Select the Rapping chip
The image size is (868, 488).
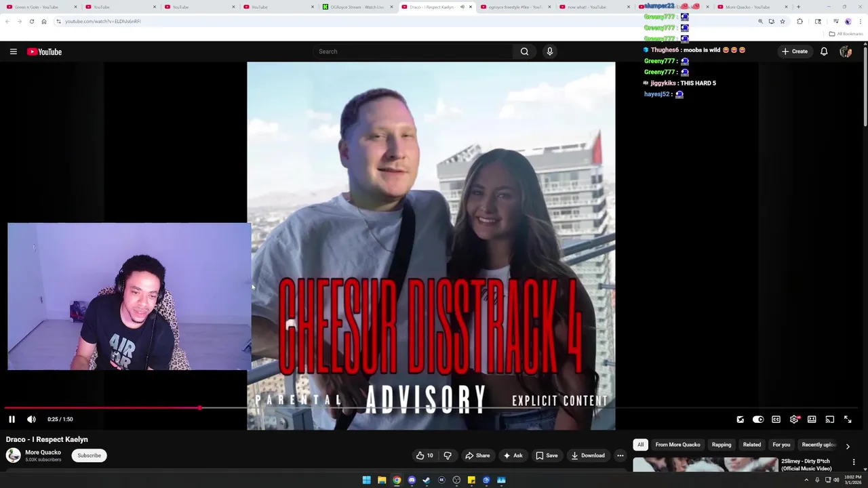(722, 445)
